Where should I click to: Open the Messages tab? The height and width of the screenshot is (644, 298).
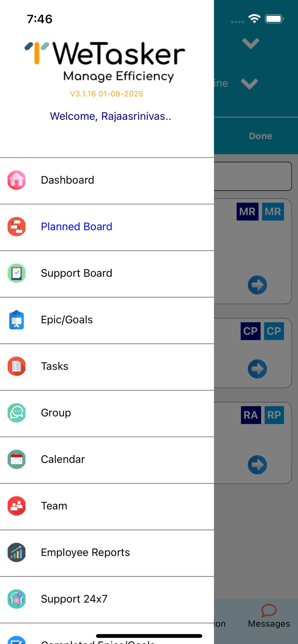click(x=269, y=616)
